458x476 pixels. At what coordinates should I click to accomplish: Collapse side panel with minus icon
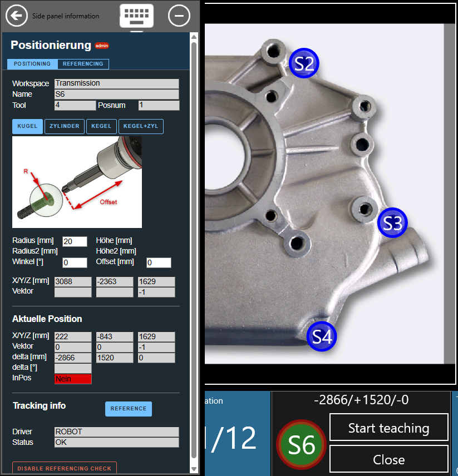[179, 16]
